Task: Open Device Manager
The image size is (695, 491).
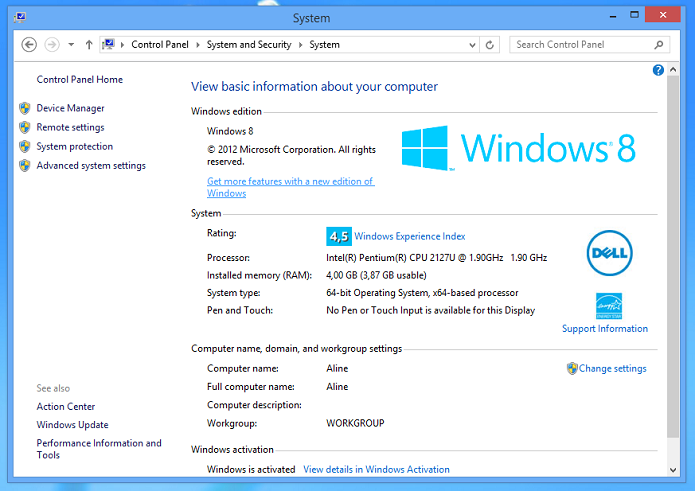Action: tap(70, 108)
